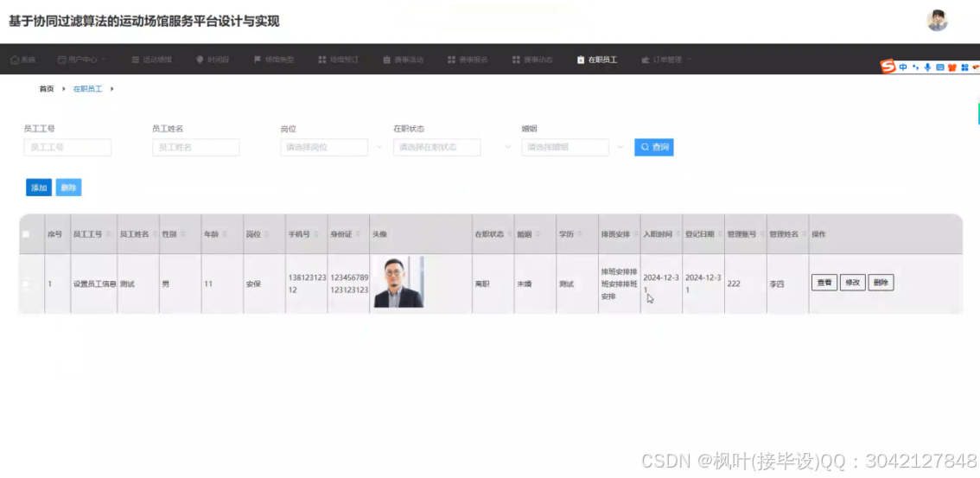
Task: Open the 岗位 select dropdown
Action: pos(324,148)
